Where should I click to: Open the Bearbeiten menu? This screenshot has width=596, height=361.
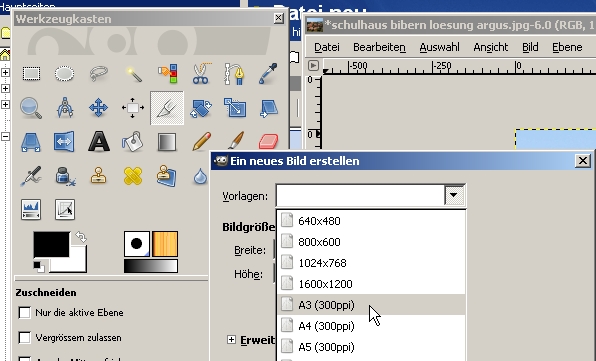(x=379, y=47)
